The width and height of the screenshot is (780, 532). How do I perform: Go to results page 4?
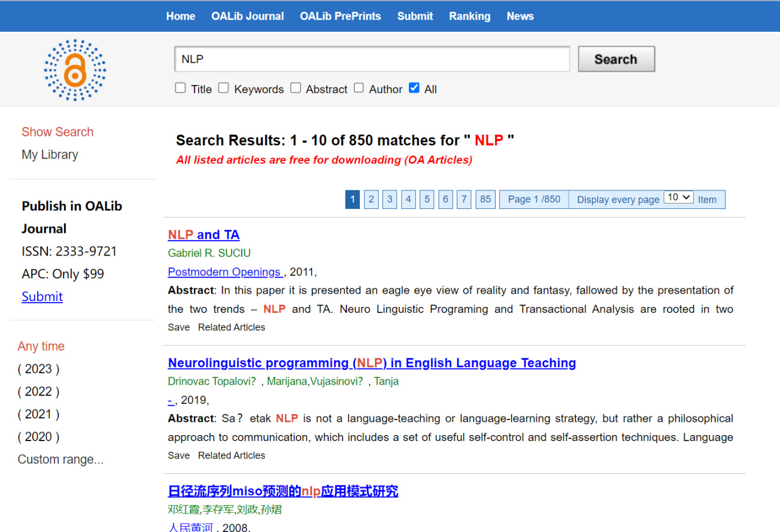point(408,199)
